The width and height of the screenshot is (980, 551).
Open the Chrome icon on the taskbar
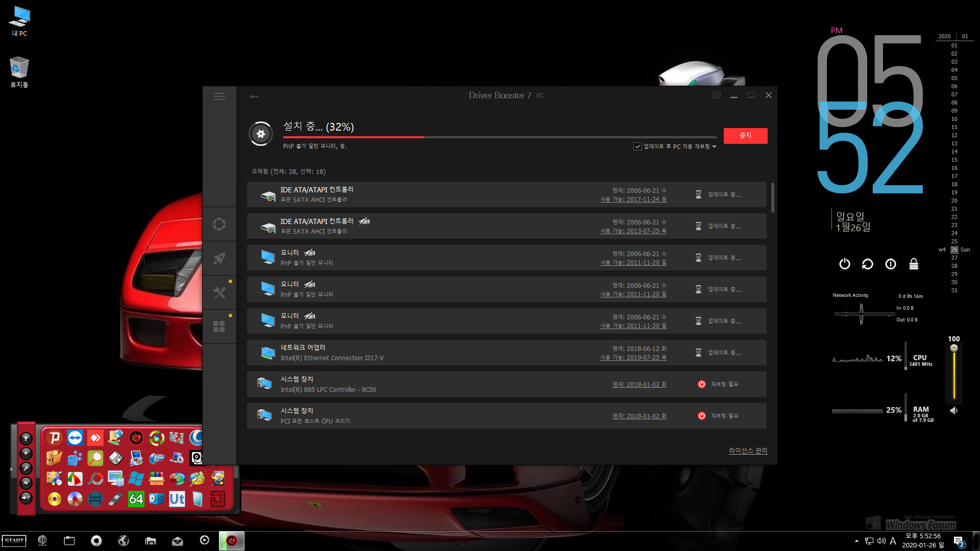tap(96, 541)
